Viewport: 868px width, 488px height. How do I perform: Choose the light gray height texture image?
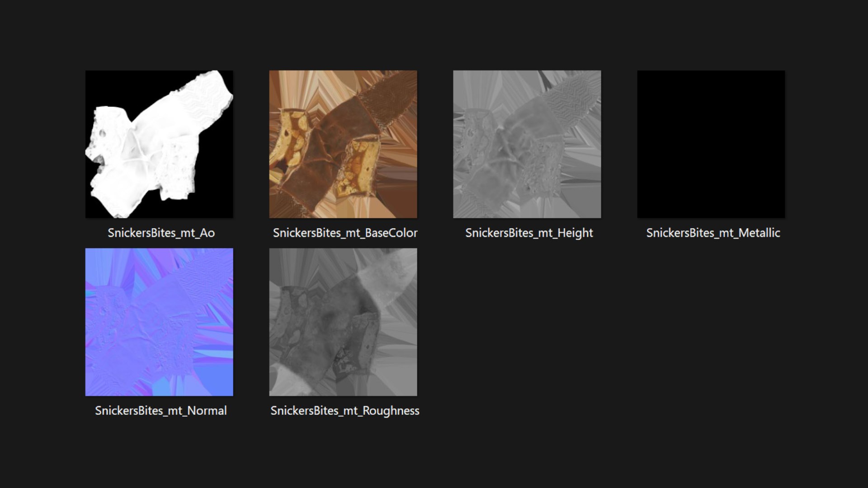coord(527,144)
